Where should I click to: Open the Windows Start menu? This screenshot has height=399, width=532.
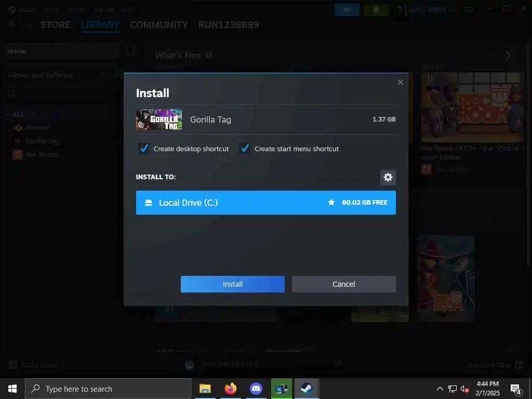coord(12,389)
